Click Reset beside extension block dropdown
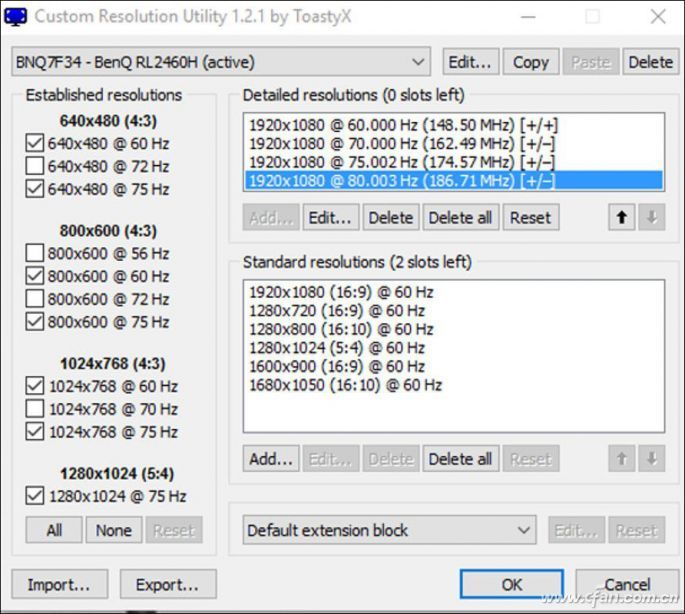 click(x=637, y=530)
